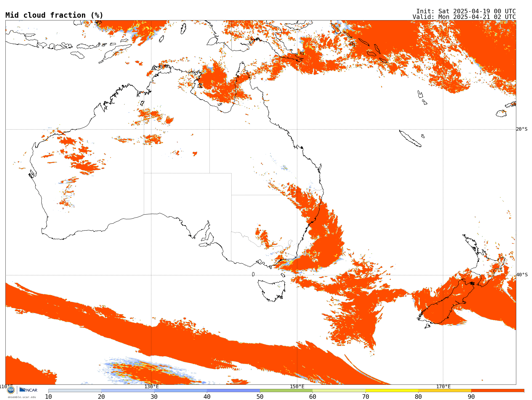Click the Valid date text
The height and width of the screenshot is (400, 532).
[464, 17]
